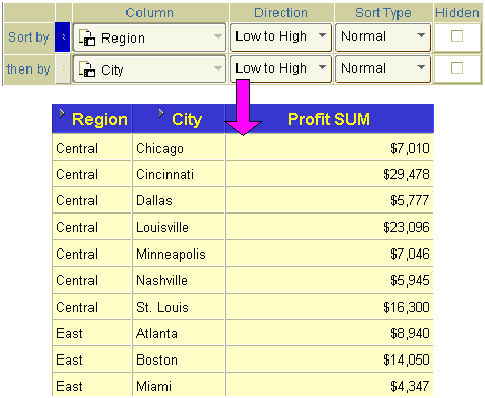Select the grey row handle beside then by

click(63, 69)
